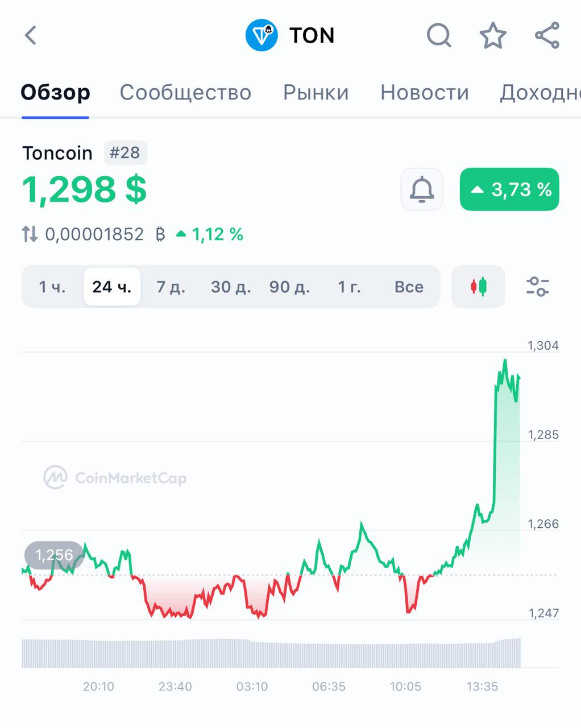The height and width of the screenshot is (728, 581).
Task: Tap the #28 rank badge
Action: coord(125,152)
